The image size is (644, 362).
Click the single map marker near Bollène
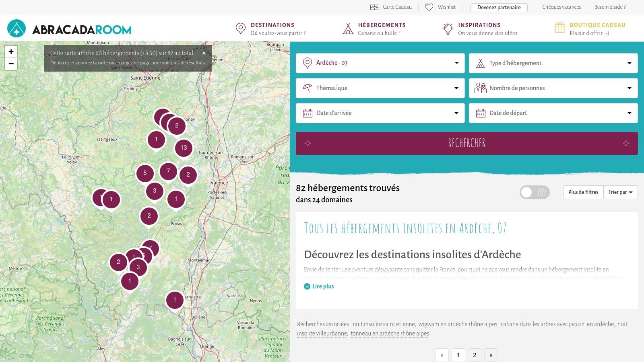[x=175, y=300]
